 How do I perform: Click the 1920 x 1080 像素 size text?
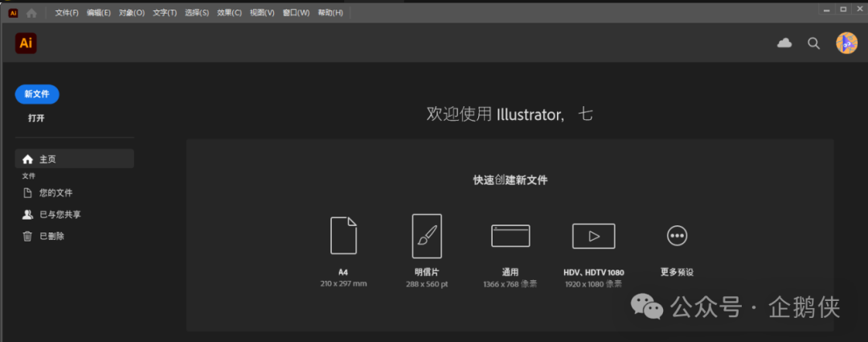pos(593,284)
